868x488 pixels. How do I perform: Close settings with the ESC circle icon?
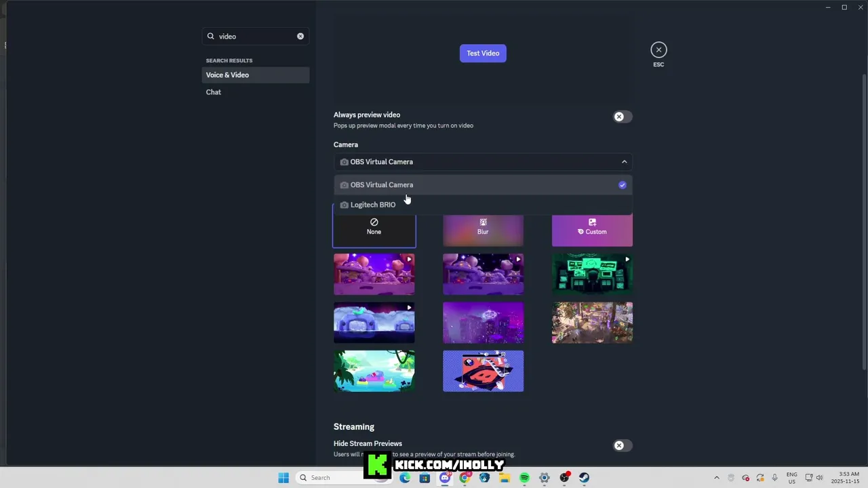(658, 49)
